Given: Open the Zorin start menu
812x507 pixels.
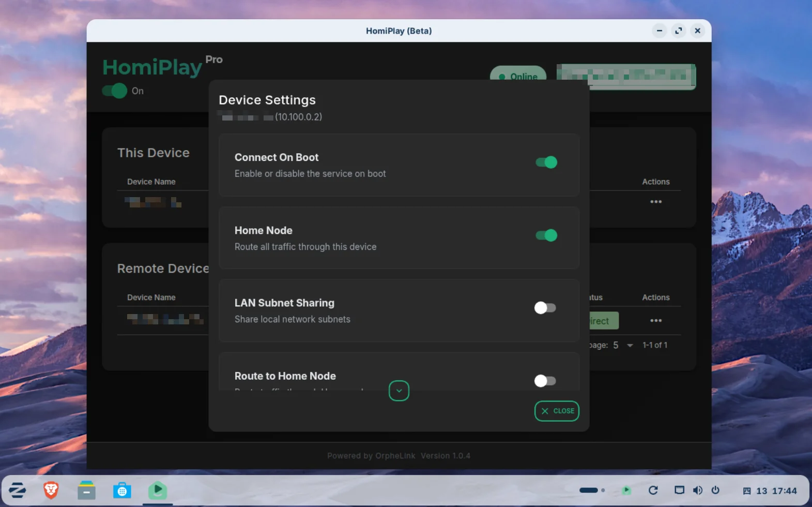Looking at the screenshot, I should [x=18, y=490].
